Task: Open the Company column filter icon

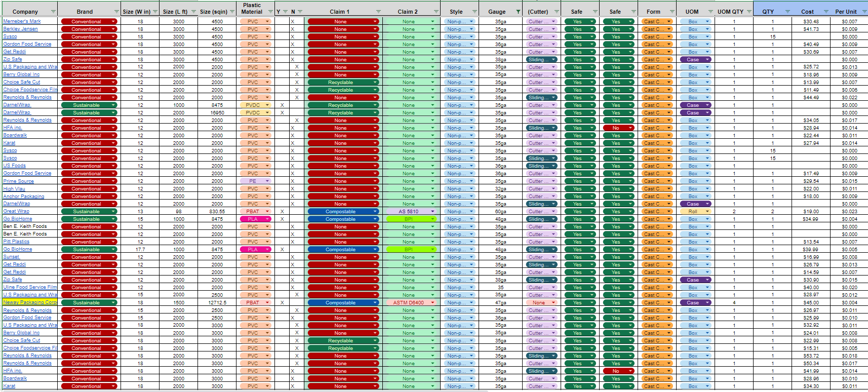Action: (x=53, y=12)
